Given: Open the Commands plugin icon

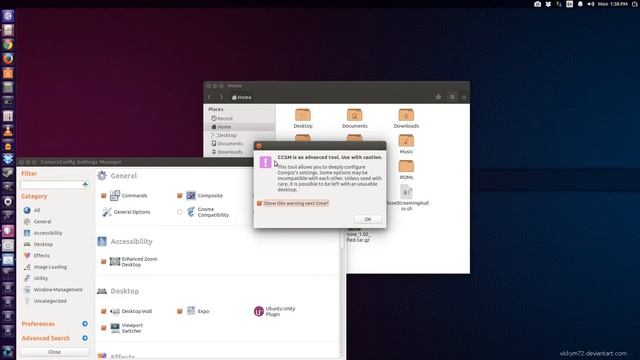Looking at the screenshot, I should pos(115,196).
